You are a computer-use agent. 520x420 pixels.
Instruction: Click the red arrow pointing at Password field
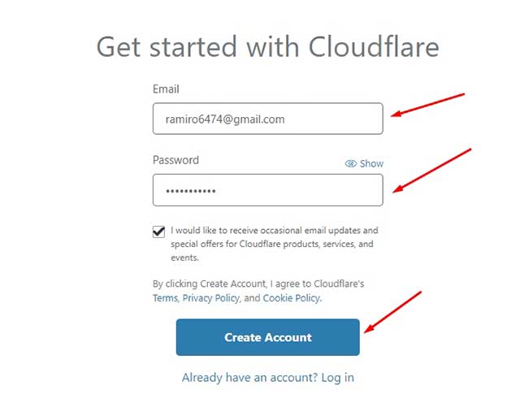[432, 171]
